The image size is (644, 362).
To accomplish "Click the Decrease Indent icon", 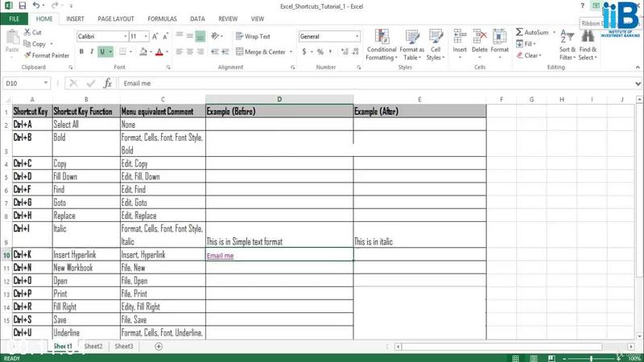I will (215, 51).
